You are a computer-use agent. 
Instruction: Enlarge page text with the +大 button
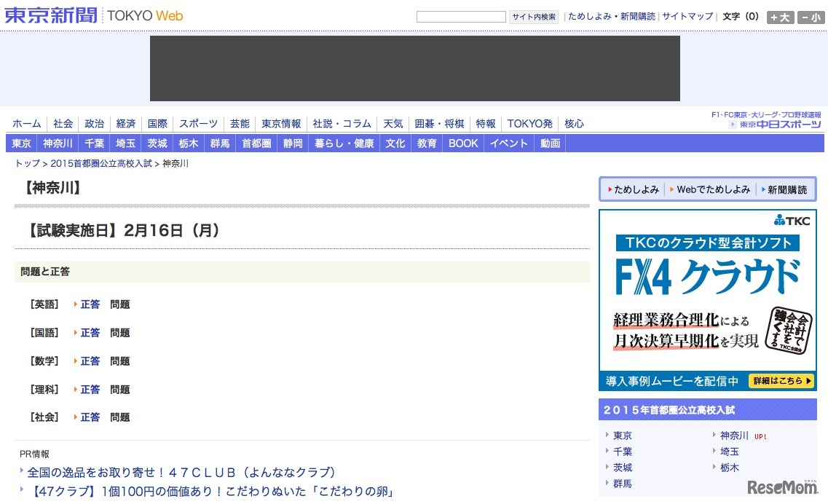(779, 17)
